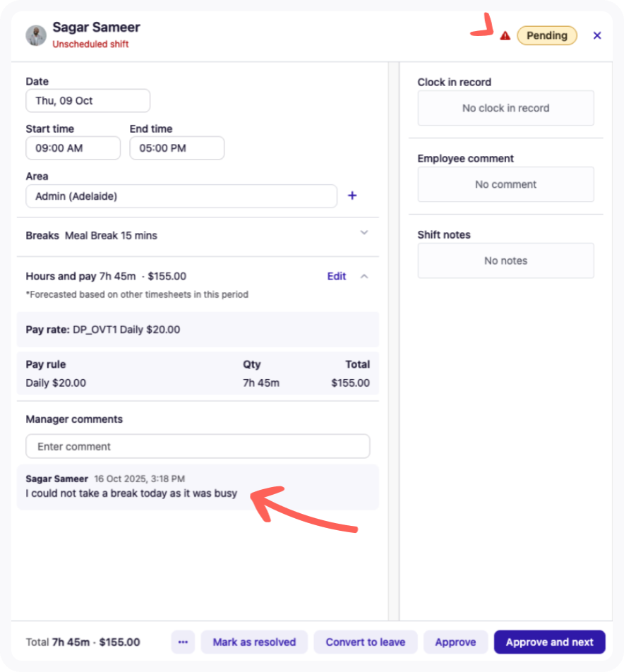624x672 pixels.
Task: Click the Convert to leave button
Action: click(366, 642)
